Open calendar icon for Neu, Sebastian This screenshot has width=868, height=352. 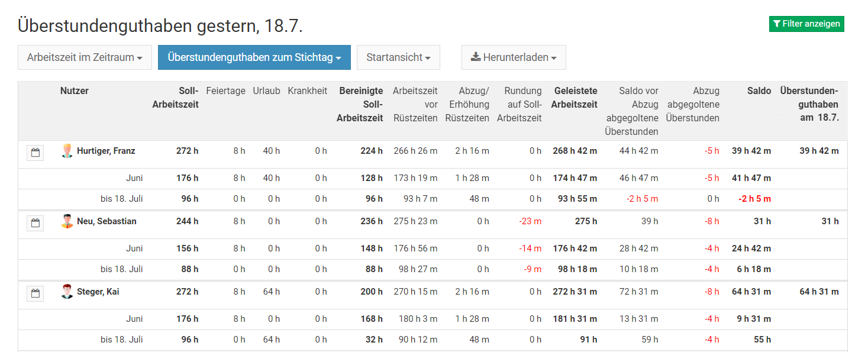tap(35, 223)
